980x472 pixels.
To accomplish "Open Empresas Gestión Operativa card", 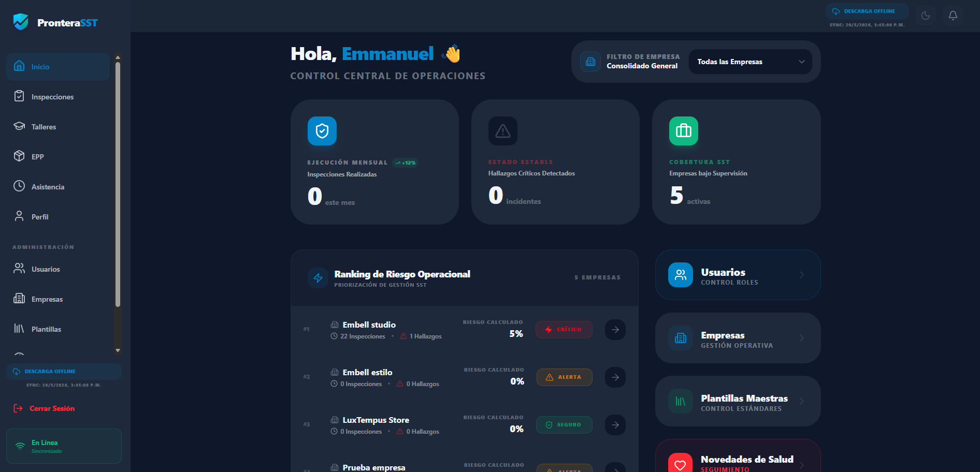I will coord(738,338).
